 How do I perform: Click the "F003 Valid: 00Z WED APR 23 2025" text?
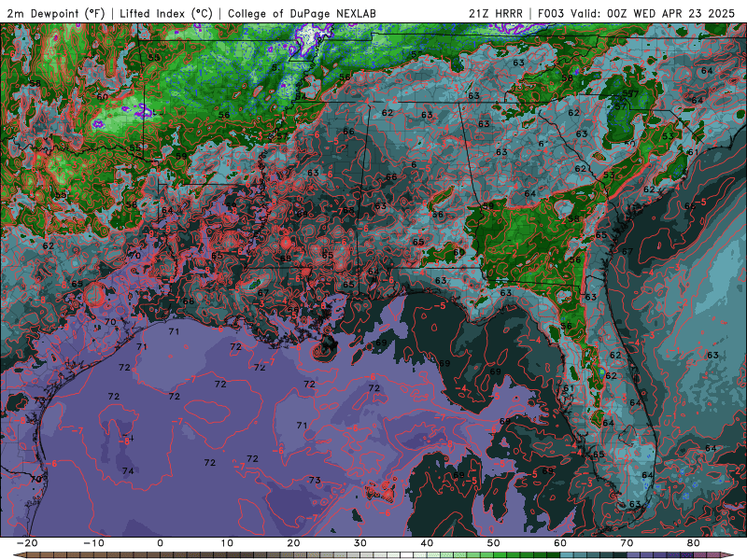637,14
